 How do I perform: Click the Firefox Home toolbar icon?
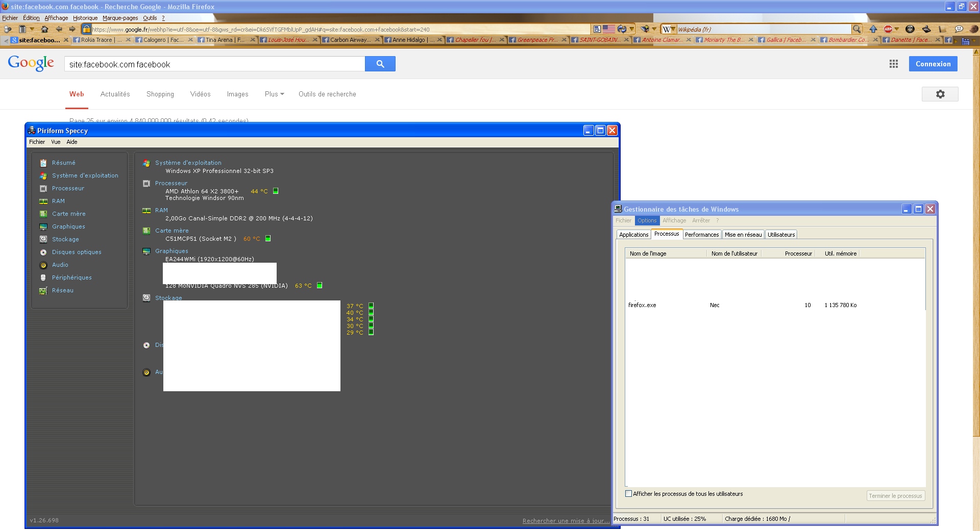(45, 29)
